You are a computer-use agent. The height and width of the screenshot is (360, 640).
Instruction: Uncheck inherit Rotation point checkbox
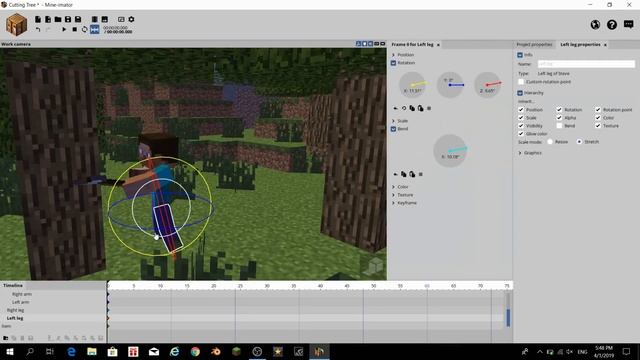point(598,110)
